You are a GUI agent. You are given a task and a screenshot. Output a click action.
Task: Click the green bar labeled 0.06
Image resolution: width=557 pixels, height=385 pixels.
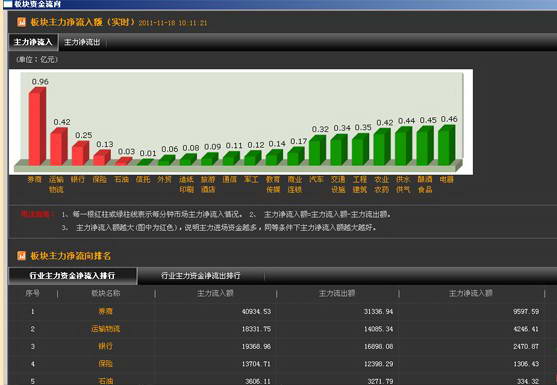pos(167,160)
